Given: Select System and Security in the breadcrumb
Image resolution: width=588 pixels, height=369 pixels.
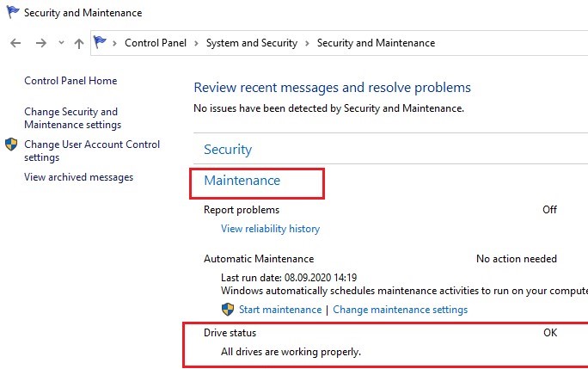Looking at the screenshot, I should click(251, 43).
